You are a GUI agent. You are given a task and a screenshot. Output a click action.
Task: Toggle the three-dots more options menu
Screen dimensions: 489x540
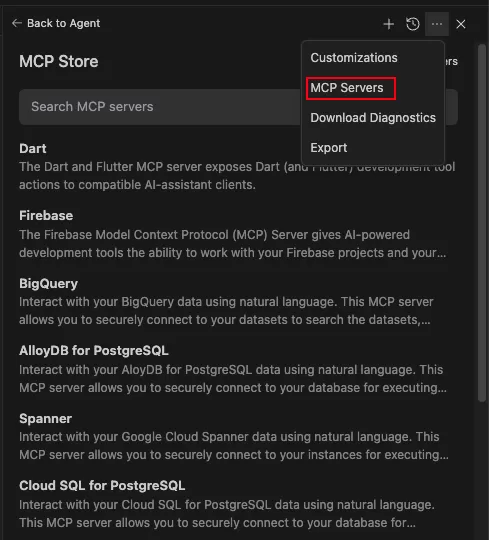[x=437, y=24]
